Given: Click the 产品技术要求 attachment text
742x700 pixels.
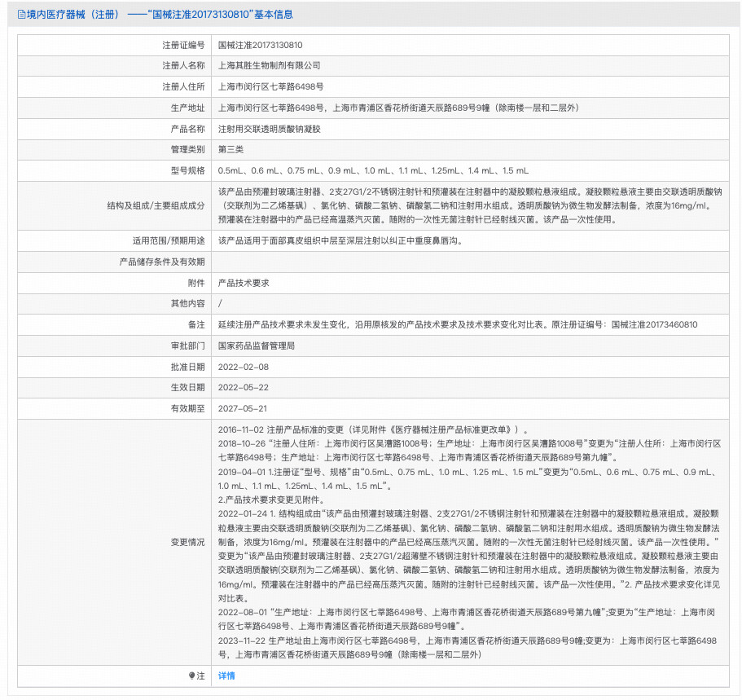Looking at the screenshot, I should [244, 283].
